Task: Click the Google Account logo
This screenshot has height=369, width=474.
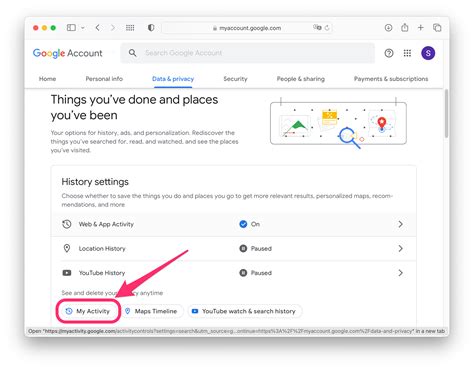Action: click(x=68, y=53)
